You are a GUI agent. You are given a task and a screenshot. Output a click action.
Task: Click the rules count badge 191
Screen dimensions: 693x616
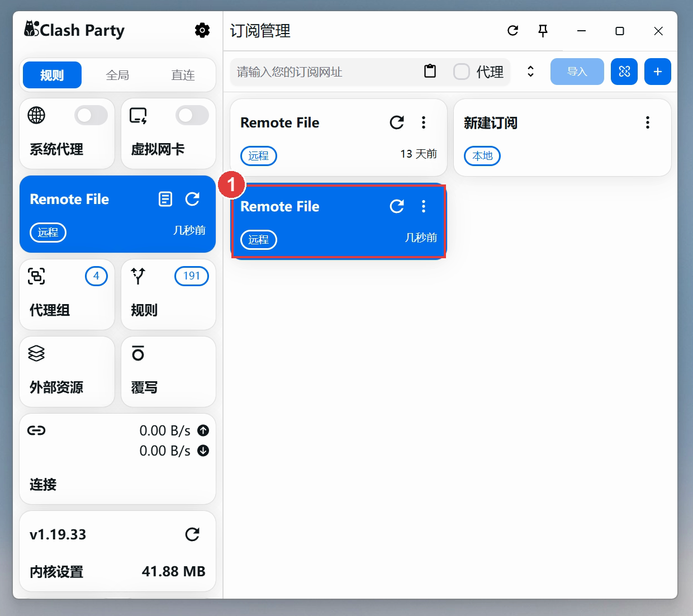(192, 276)
